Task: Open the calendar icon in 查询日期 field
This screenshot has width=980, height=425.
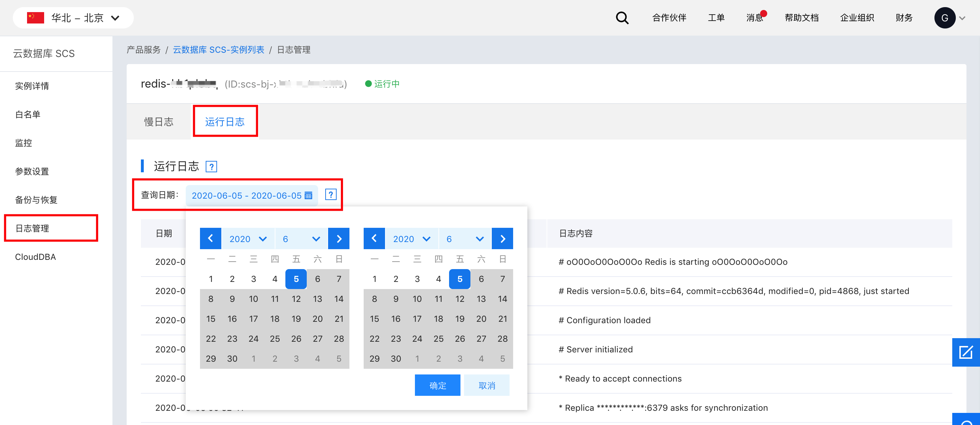Action: point(309,195)
